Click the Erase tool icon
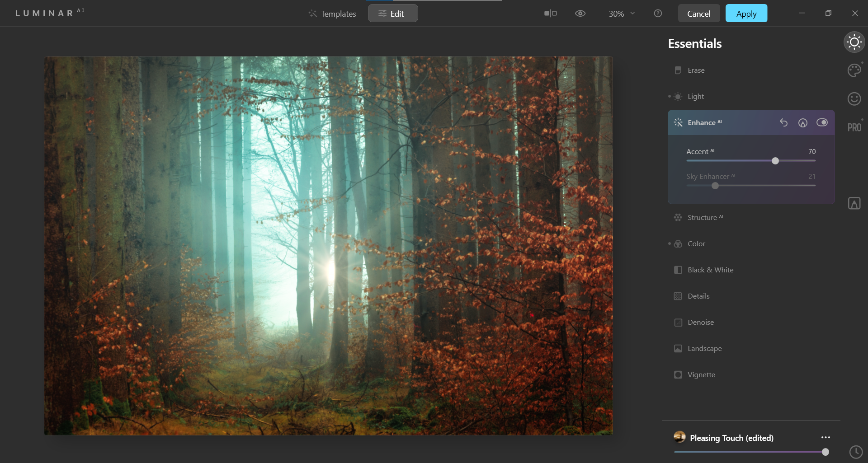 tap(678, 70)
